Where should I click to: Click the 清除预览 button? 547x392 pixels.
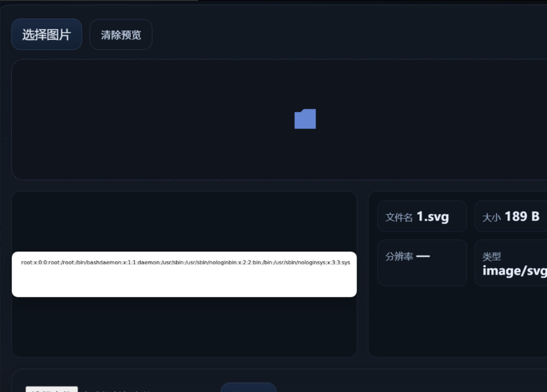coord(121,35)
